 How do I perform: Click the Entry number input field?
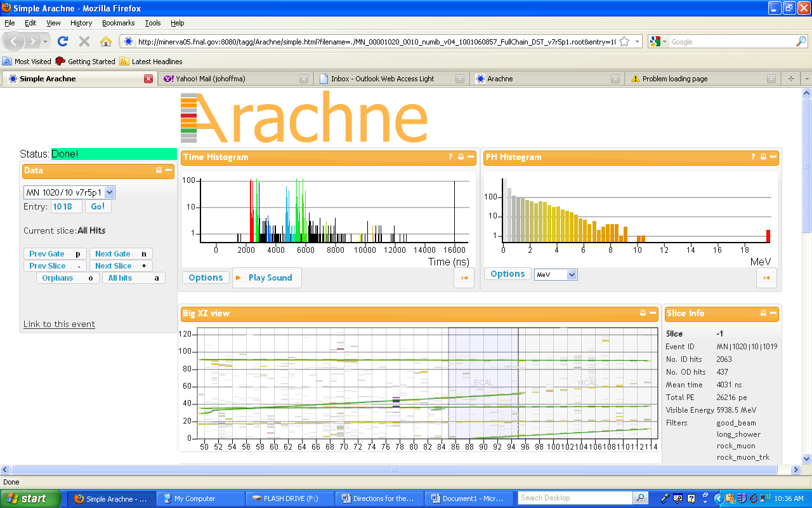[66, 206]
